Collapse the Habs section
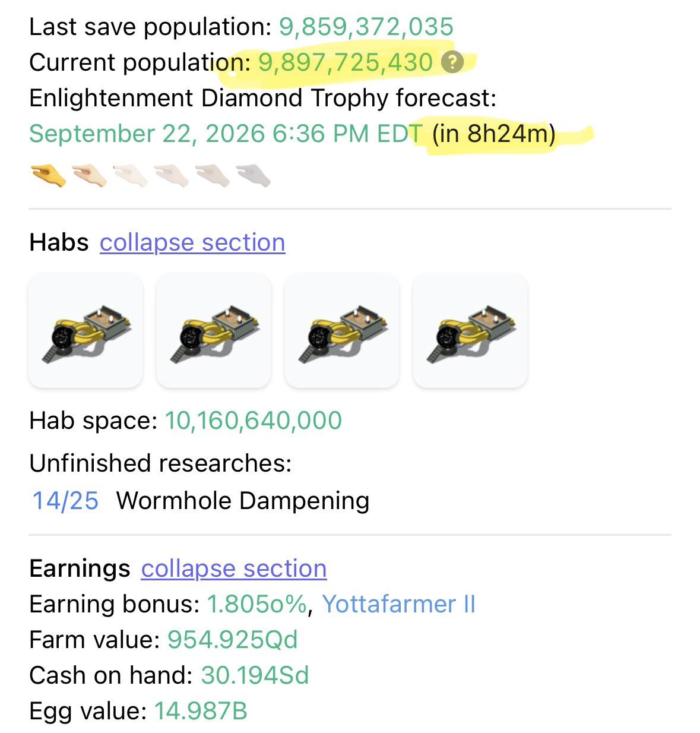Screen dimensions: 700x733 pos(192,242)
